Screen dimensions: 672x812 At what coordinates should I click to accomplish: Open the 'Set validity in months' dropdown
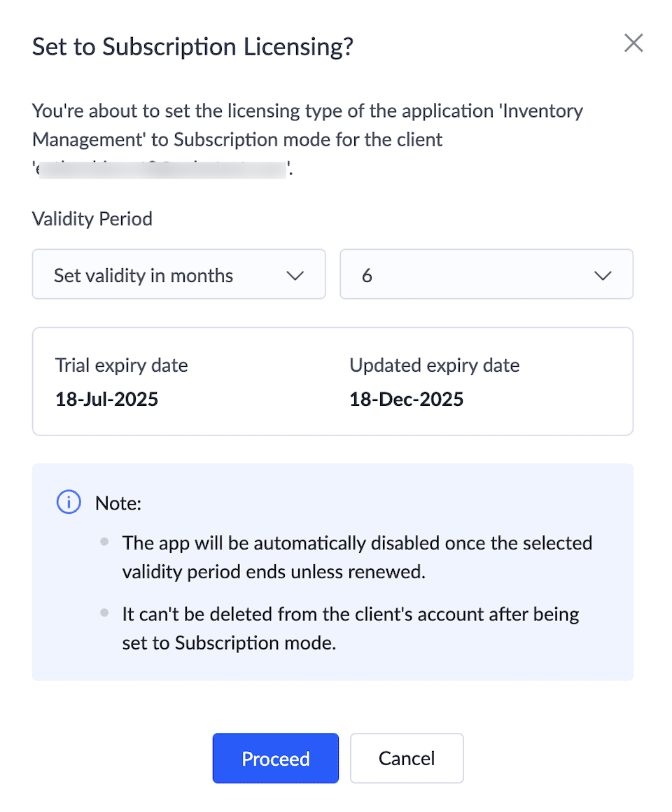(x=178, y=274)
